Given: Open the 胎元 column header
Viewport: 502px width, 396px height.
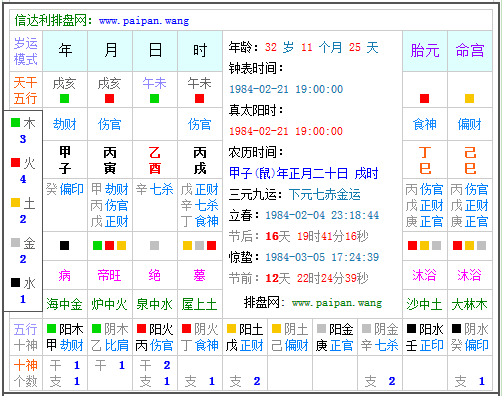Looking at the screenshot, I should coord(425,51).
